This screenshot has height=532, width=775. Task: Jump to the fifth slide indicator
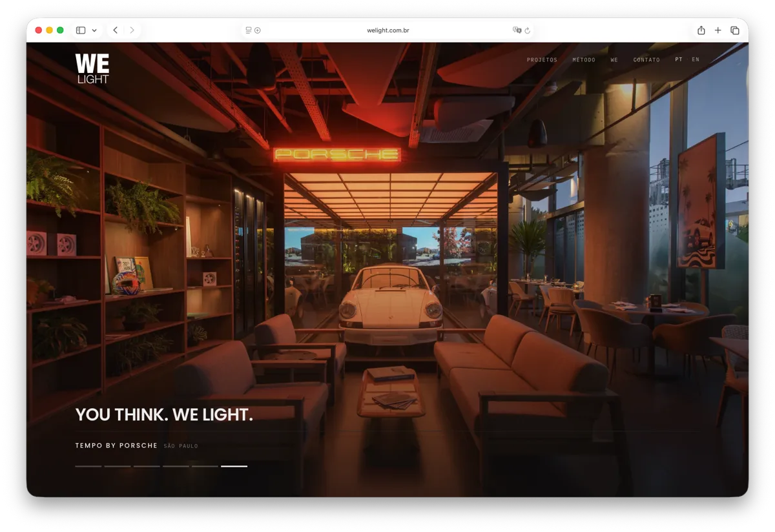click(x=205, y=466)
